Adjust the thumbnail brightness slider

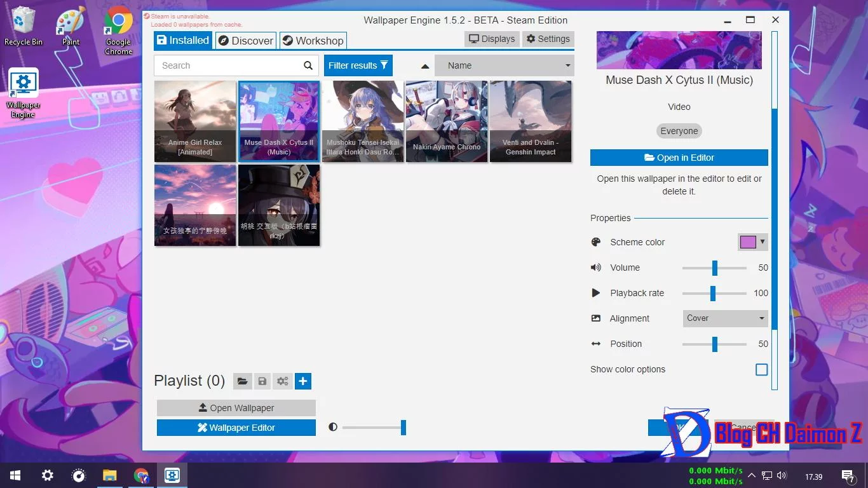click(x=374, y=428)
